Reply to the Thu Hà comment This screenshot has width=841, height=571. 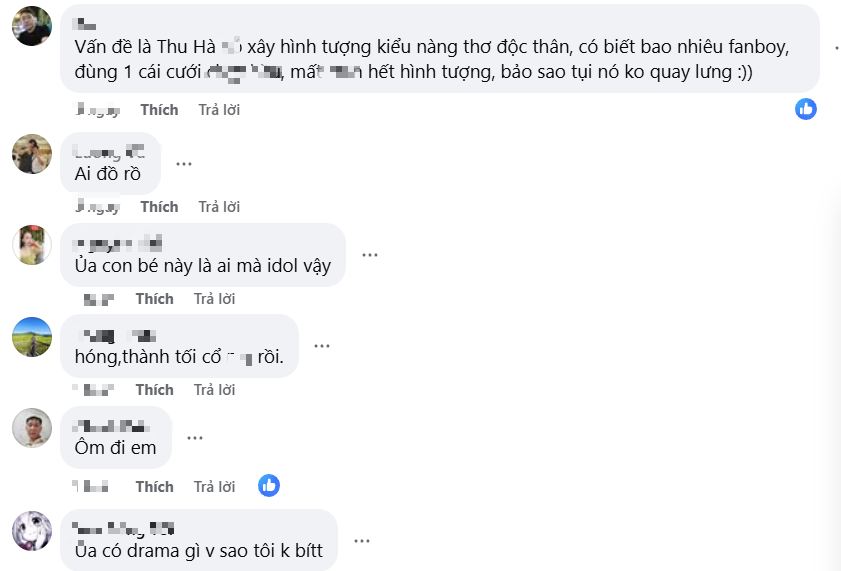(219, 109)
